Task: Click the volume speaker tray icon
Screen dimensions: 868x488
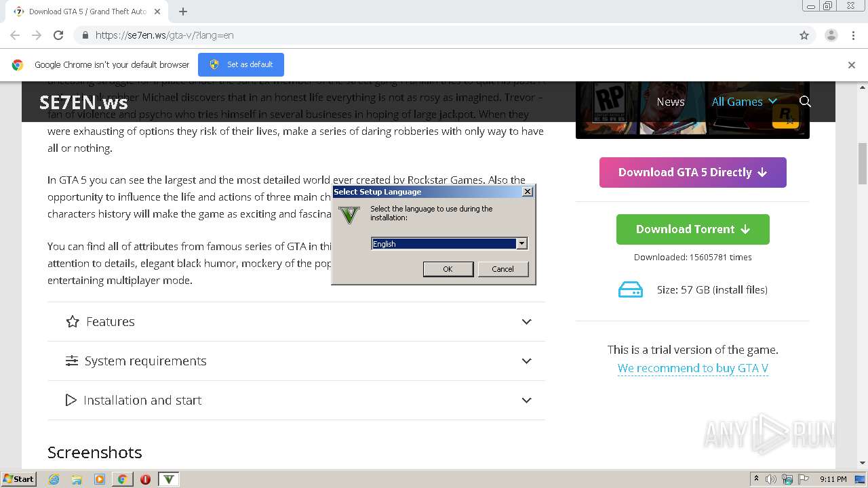Action: pos(771,479)
